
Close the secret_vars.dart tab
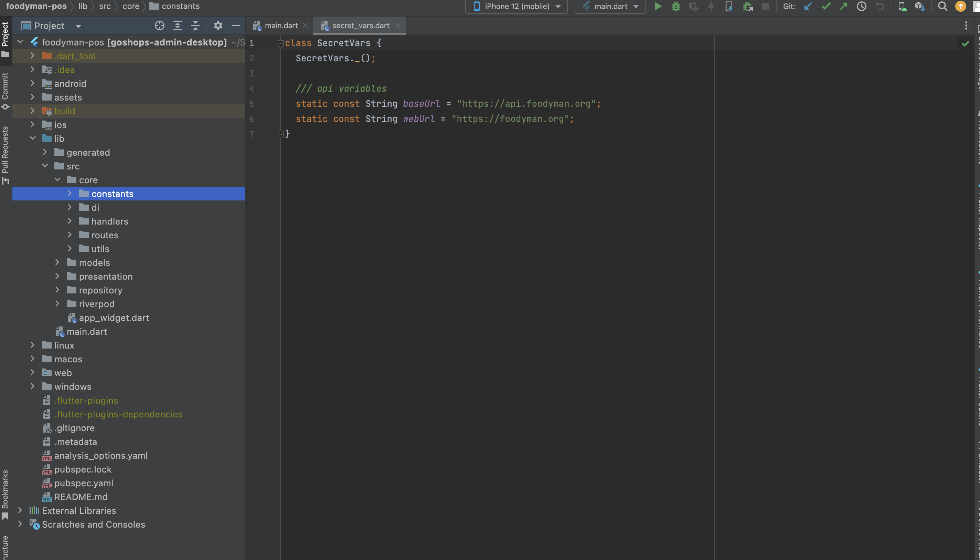tap(397, 25)
